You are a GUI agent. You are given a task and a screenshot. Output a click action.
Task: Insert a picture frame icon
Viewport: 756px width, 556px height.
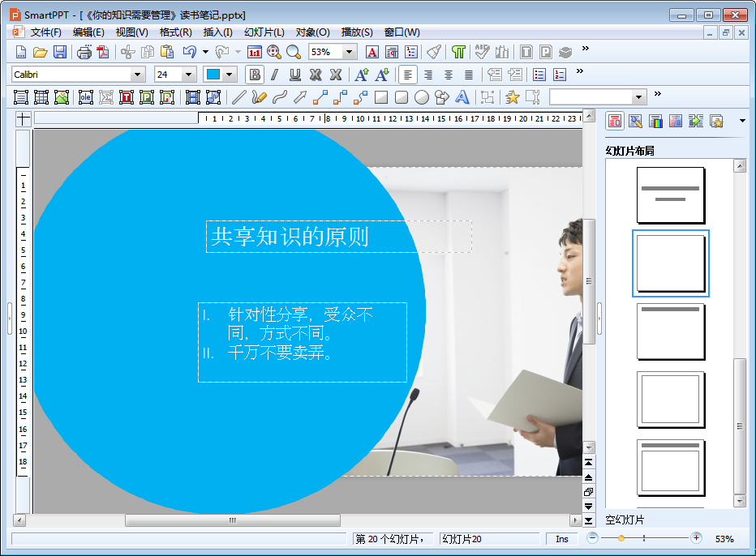(61, 97)
